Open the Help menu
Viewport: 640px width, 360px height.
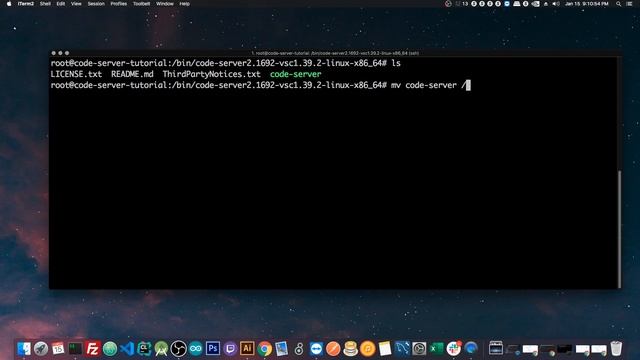(x=184, y=4)
